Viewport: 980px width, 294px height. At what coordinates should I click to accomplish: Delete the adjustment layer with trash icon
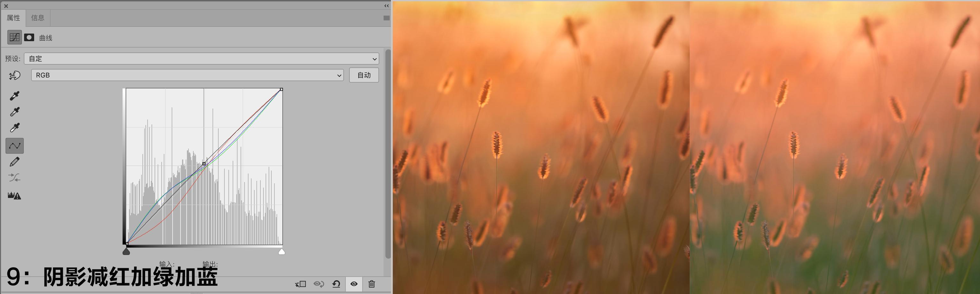pos(372,284)
